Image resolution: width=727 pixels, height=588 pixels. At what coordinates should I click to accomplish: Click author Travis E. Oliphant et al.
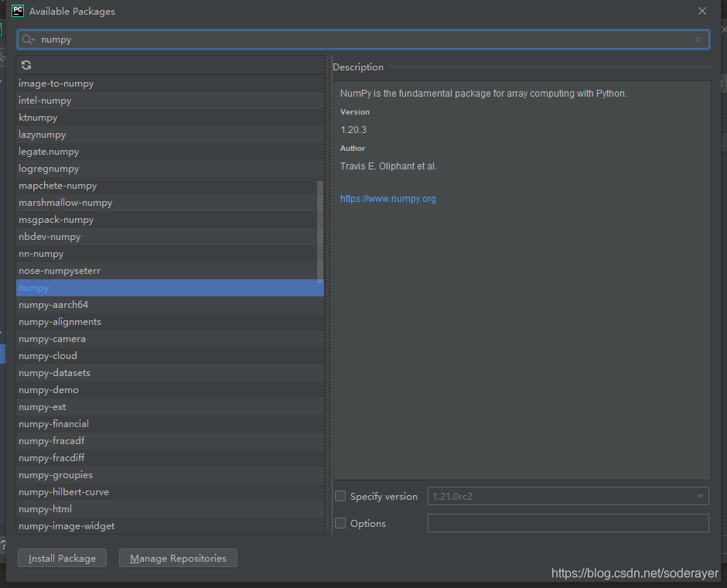[x=388, y=166]
